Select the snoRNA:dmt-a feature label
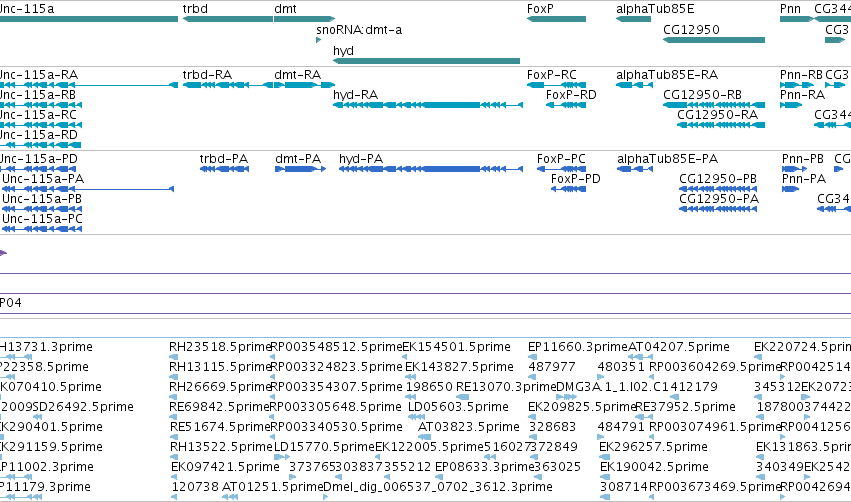This screenshot has height=502, width=851. [x=359, y=30]
